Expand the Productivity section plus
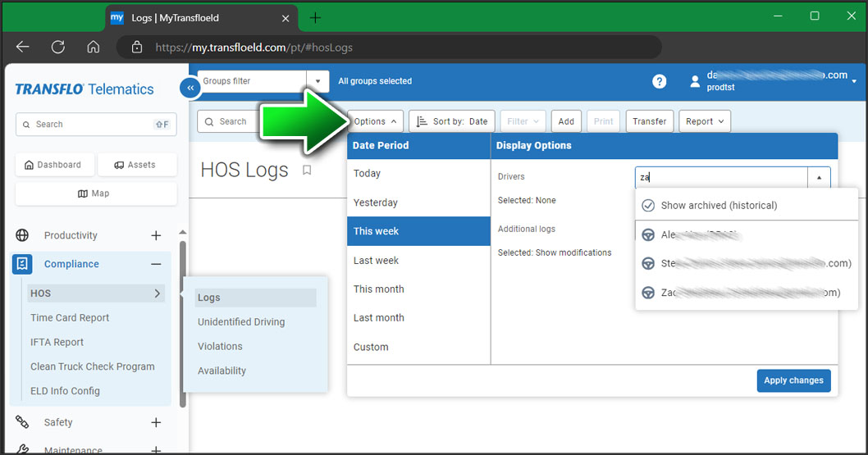Screen dimensions: 868x455 [156, 235]
